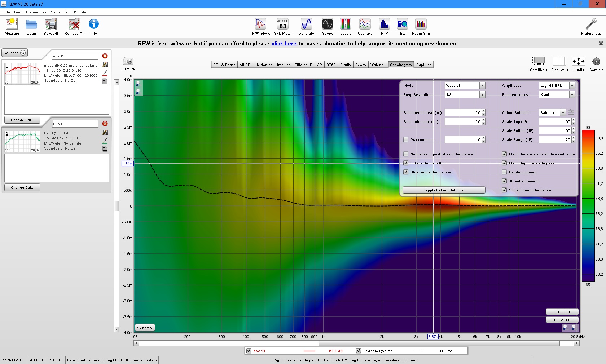606x364 pixels.
Task: Enable Draw contours checkbox
Action: pos(406,139)
